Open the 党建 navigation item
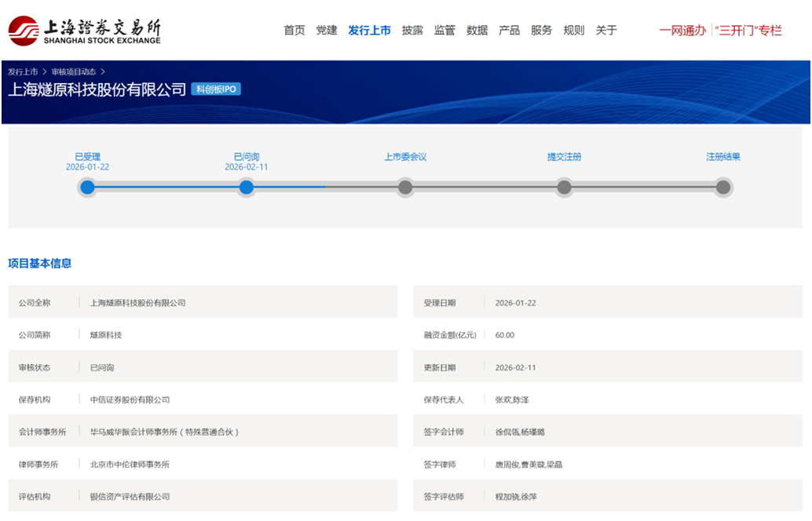This screenshot has width=812, height=521. pos(327,31)
